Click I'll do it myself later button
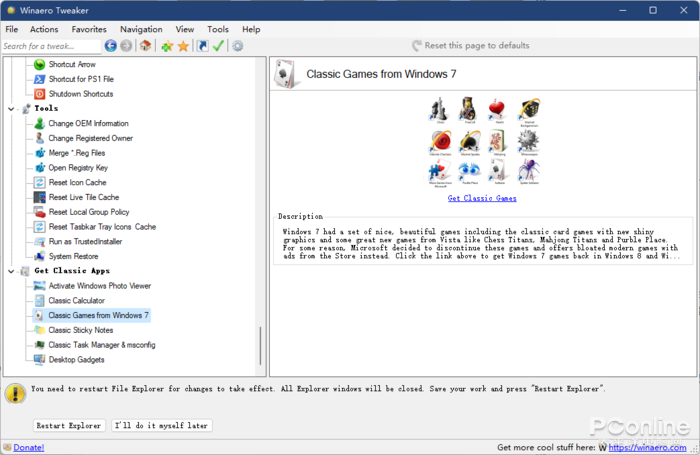This screenshot has height=455, width=700. (x=162, y=425)
